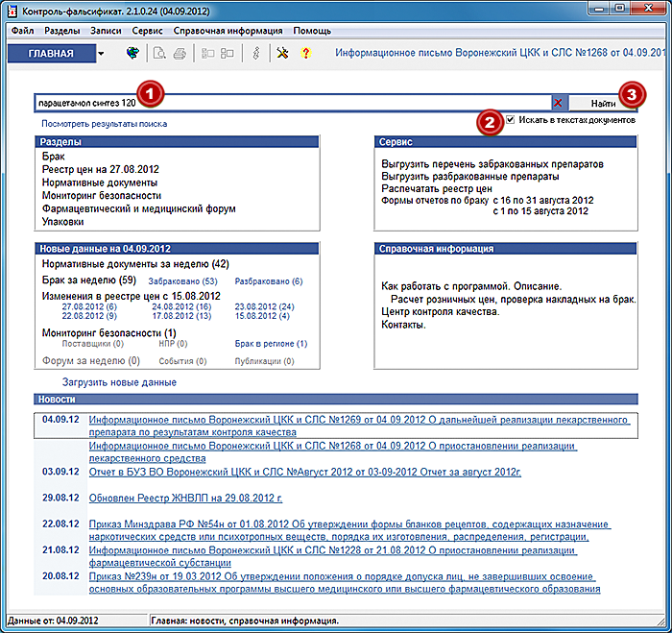Screen dimensions: 672x633
Task: Open the Брак section
Action: 53,157
